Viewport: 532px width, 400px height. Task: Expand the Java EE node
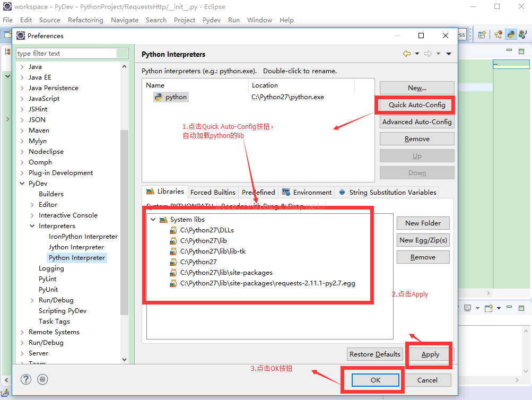click(x=22, y=77)
